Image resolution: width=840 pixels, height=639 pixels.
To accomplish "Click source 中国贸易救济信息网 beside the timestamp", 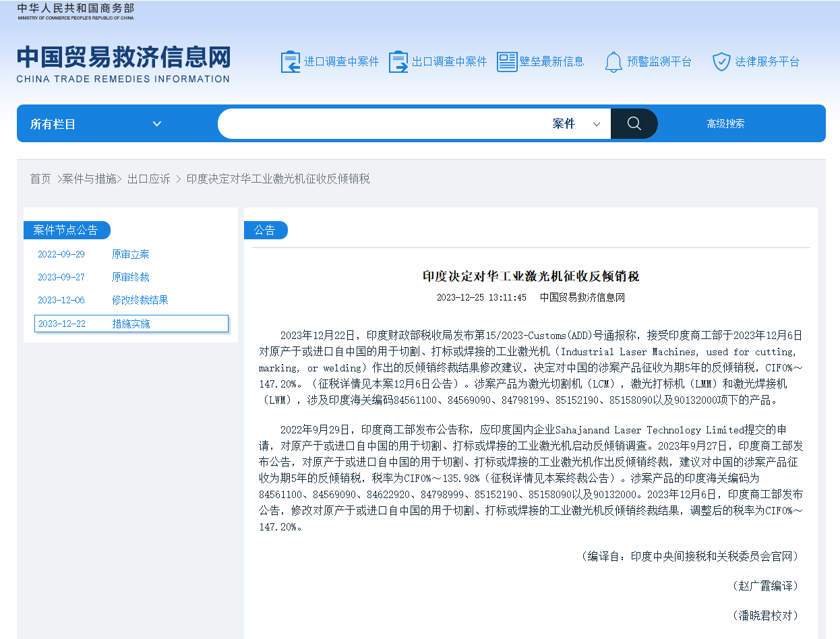I will coord(582,297).
